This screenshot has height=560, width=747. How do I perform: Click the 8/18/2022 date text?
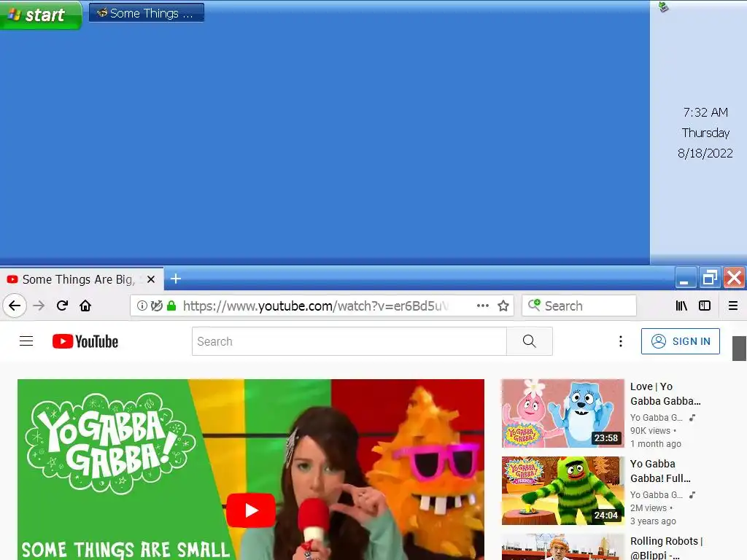(x=705, y=153)
